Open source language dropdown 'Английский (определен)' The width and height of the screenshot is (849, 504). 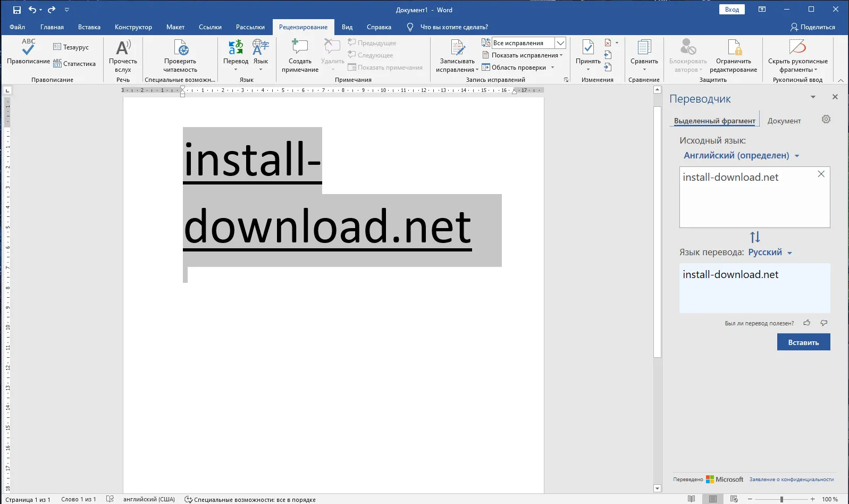(741, 156)
